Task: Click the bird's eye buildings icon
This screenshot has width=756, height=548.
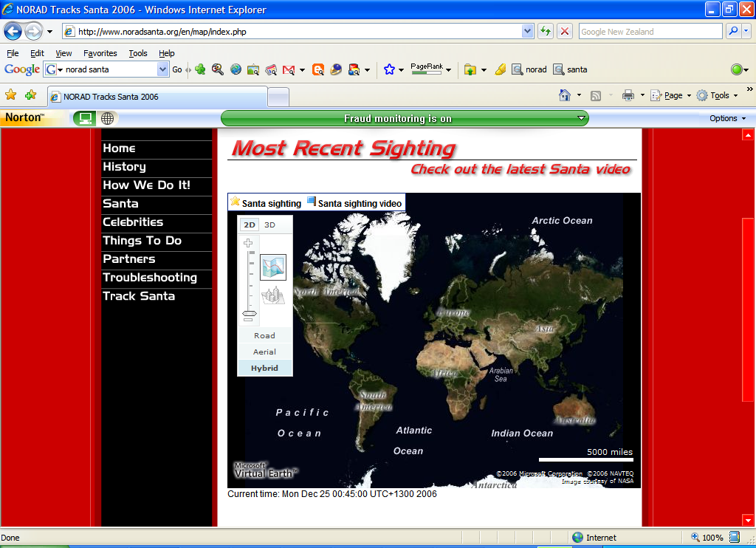Action: pos(273,295)
